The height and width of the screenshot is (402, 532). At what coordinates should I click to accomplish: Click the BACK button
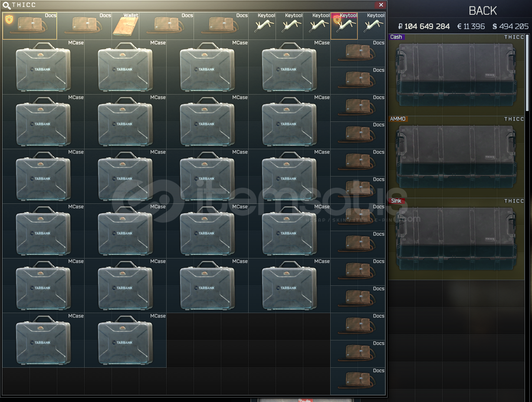coord(483,11)
